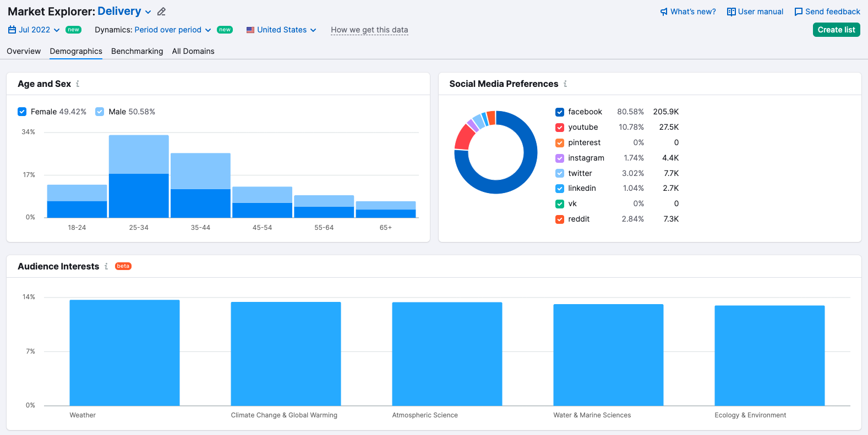Click the calendar icon beside Jul 2022
Screen dimensions: 868x435
point(12,30)
